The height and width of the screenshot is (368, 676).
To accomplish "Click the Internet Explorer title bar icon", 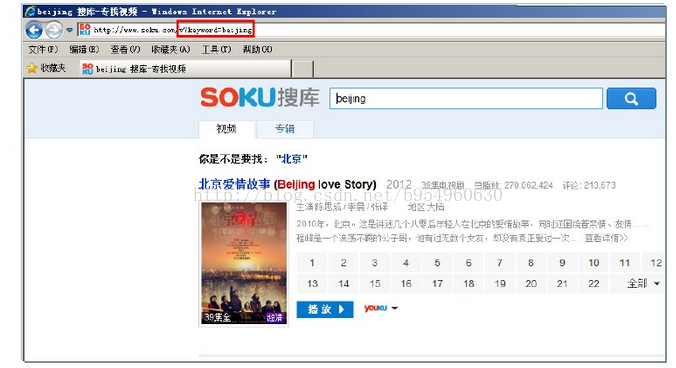I will 30,11.
